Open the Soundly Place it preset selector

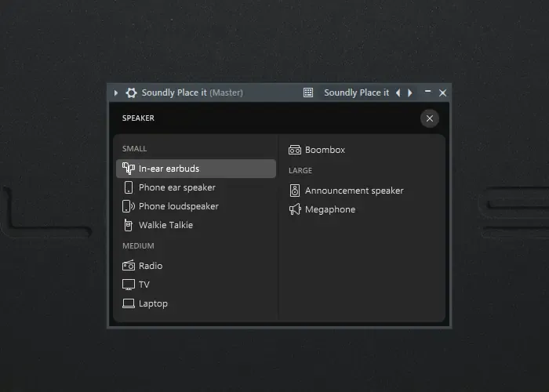click(x=356, y=93)
